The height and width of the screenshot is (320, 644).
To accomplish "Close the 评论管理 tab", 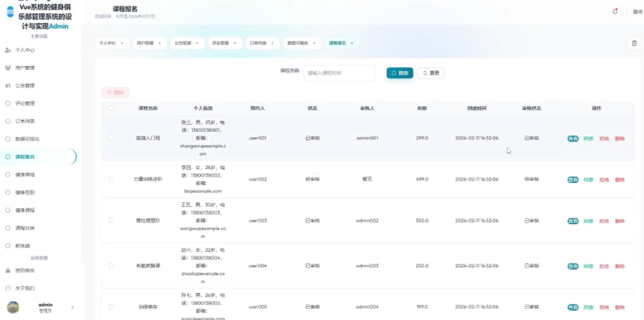I will (235, 43).
